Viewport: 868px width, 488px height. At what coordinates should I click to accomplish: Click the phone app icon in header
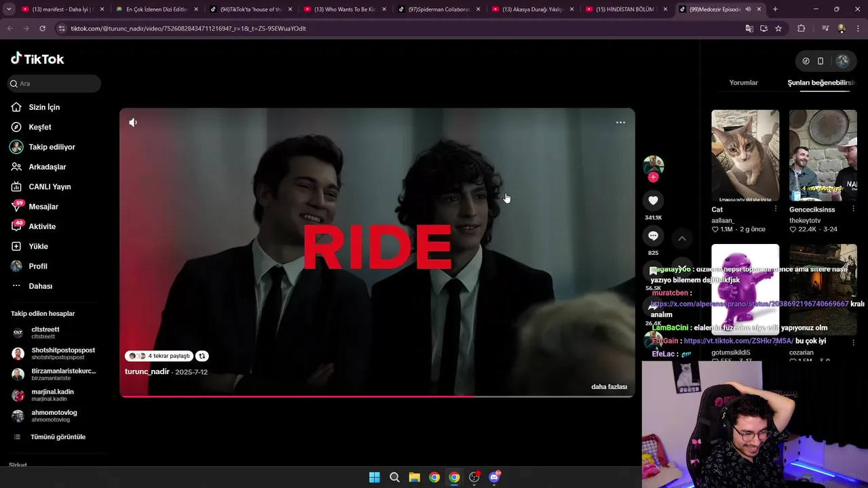[821, 61]
